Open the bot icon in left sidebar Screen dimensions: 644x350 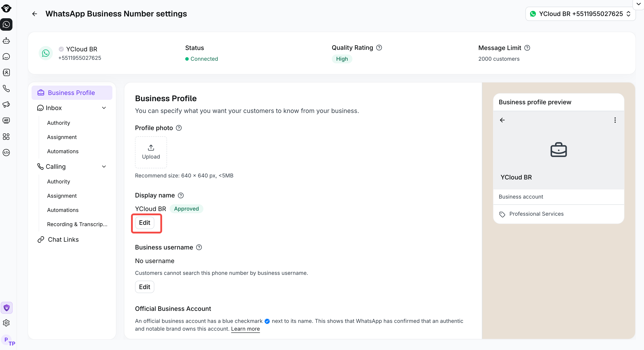(x=6, y=40)
